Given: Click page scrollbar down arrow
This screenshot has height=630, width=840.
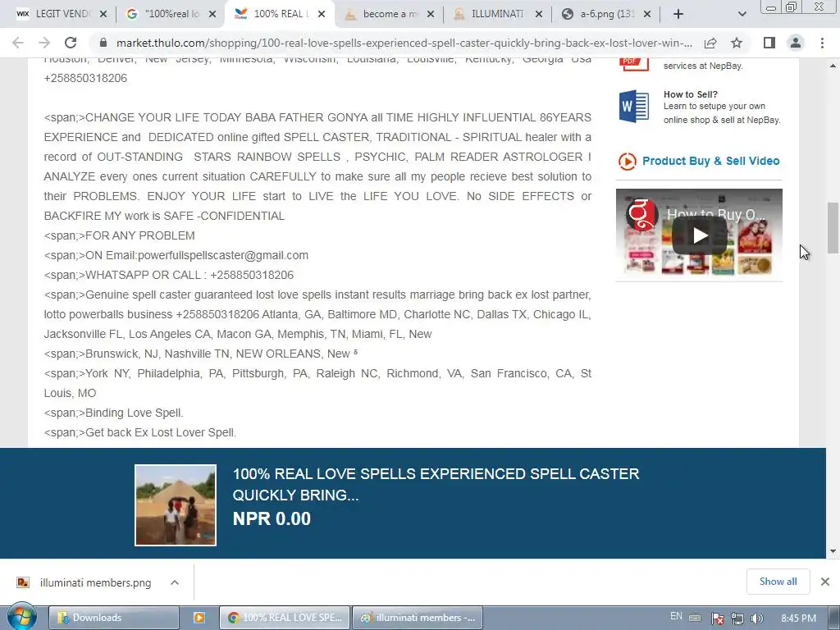Looking at the screenshot, I should [833, 551].
